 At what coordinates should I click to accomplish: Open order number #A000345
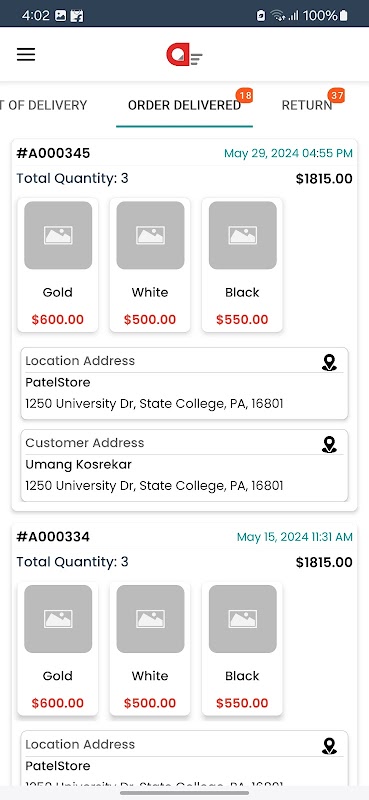click(x=53, y=153)
